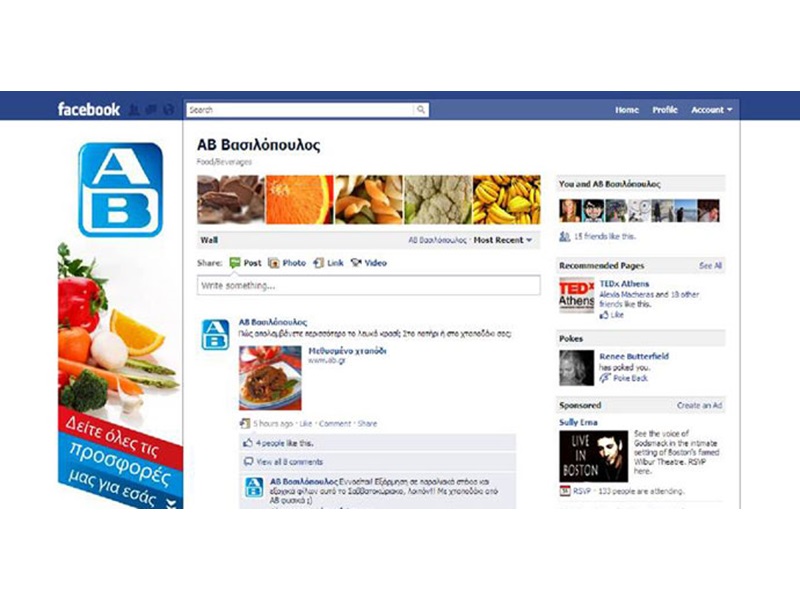Click the search magnifier icon

click(x=421, y=110)
